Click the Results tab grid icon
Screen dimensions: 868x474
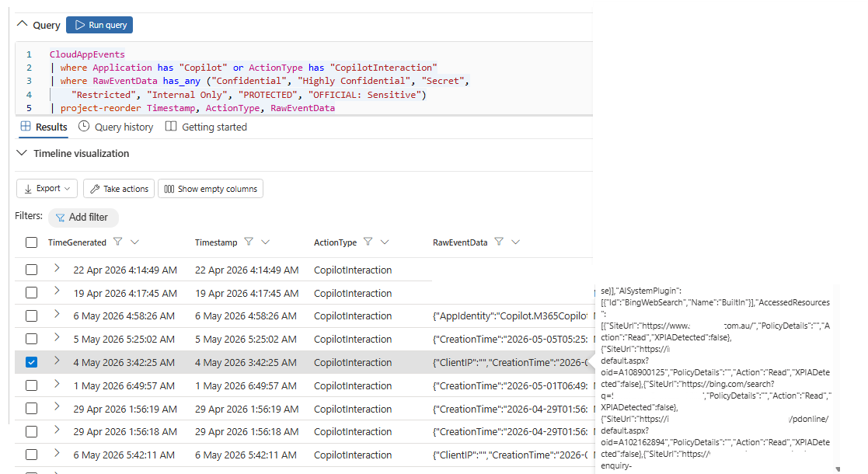26,126
